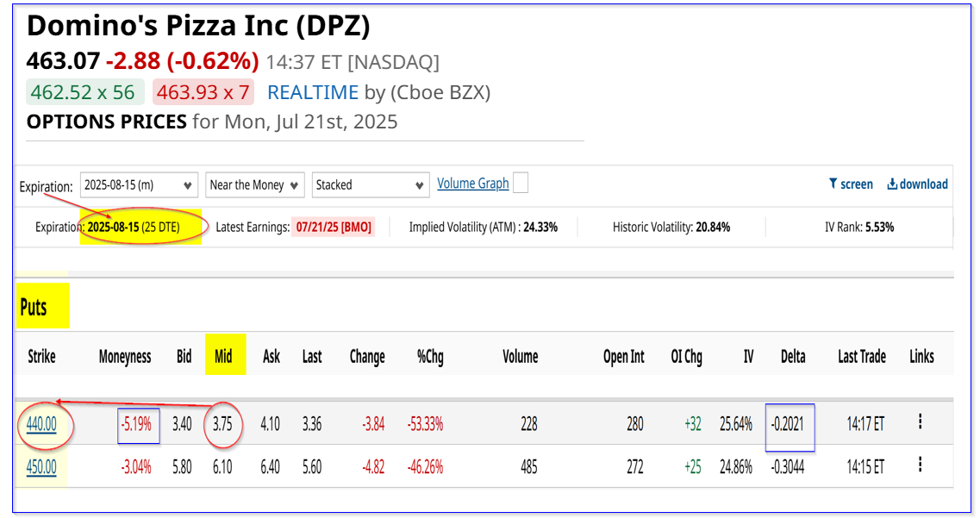Click the volume value 485
Viewport: 980px width, 518px height.
(x=528, y=467)
